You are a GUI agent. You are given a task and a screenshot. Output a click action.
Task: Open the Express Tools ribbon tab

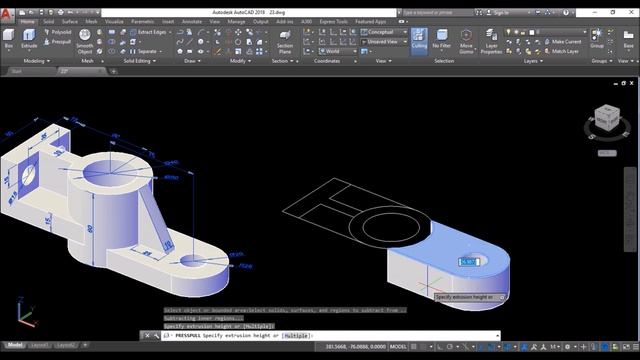coord(333,22)
